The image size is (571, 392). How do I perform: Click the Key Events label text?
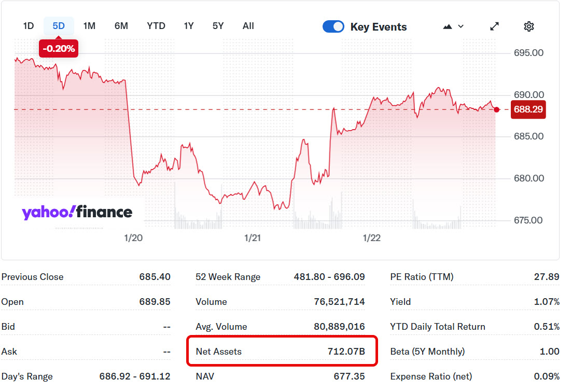[379, 27]
